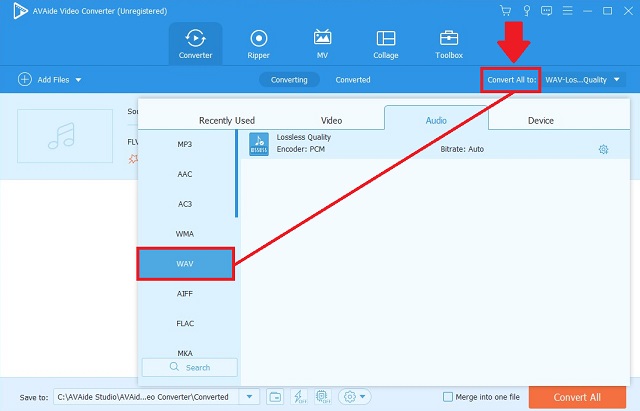Choose MP3 in the format list
This screenshot has width=640, height=411.
(x=185, y=144)
